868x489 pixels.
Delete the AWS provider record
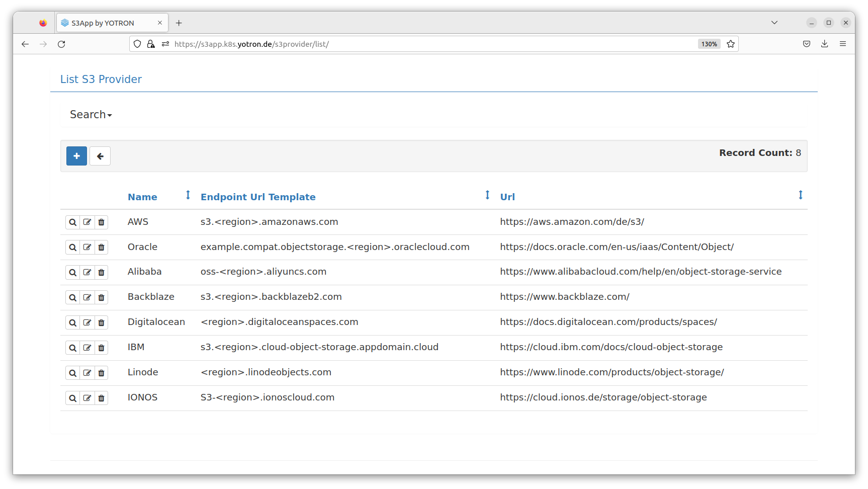pos(101,222)
